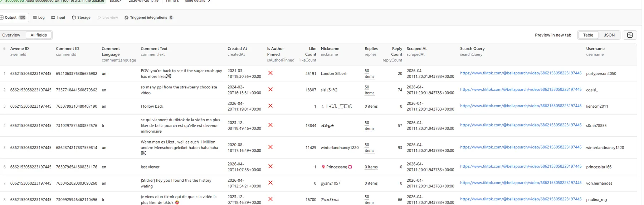This screenshot has width=644, height=205.
Task: Click the username partyperson2050
Action: (x=601, y=74)
